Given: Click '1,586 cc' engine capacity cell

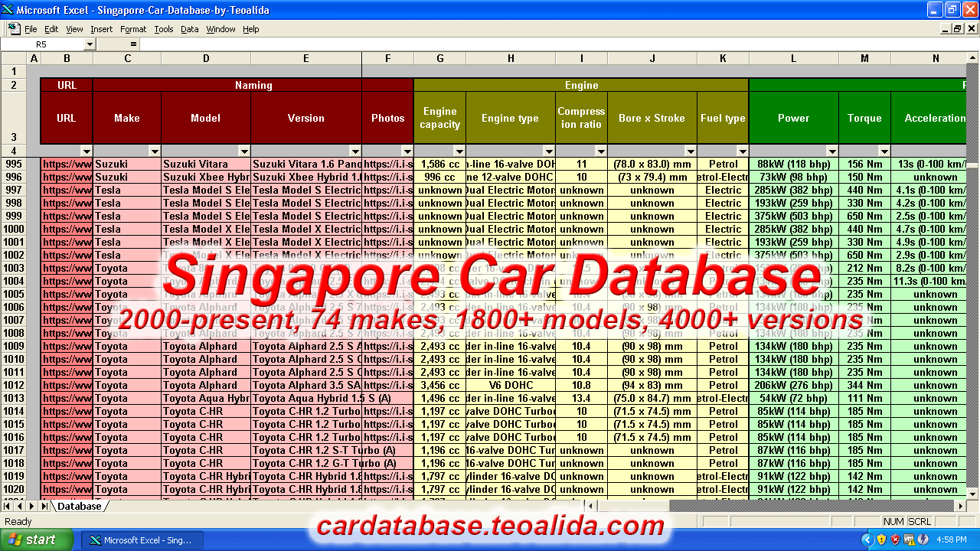Looking at the screenshot, I should tap(440, 164).
